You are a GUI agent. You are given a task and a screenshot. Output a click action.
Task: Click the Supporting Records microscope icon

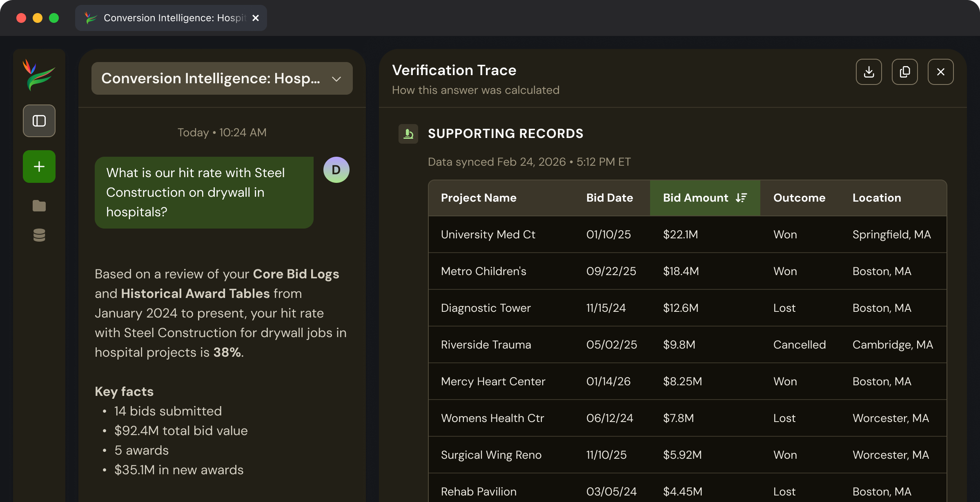pos(408,134)
